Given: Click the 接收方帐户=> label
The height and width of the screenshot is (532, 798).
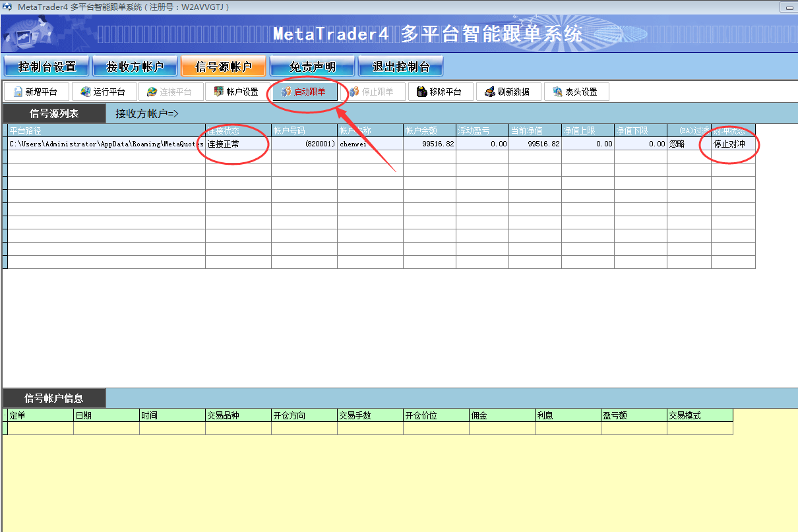Looking at the screenshot, I should pyautogui.click(x=147, y=113).
